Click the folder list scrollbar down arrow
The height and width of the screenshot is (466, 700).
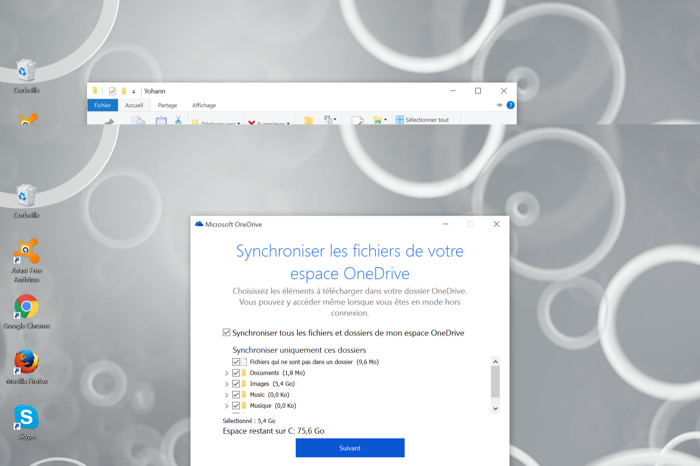tap(495, 408)
